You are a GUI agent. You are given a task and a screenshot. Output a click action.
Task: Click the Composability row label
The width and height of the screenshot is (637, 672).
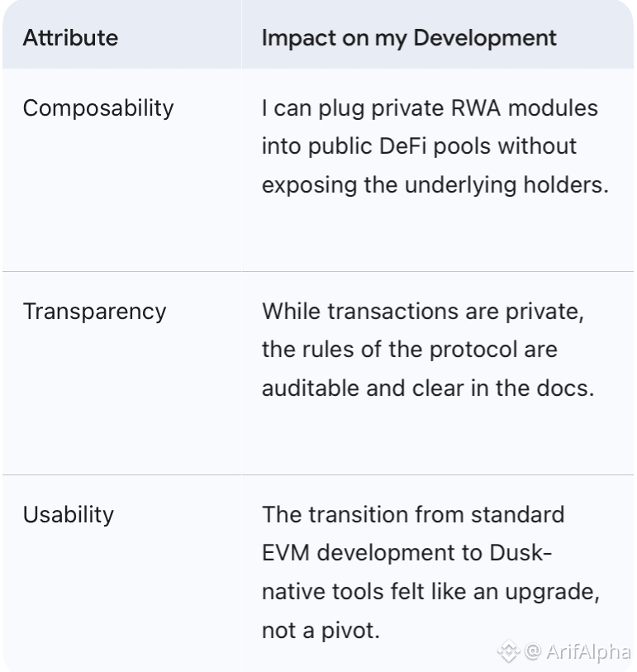coord(98,108)
